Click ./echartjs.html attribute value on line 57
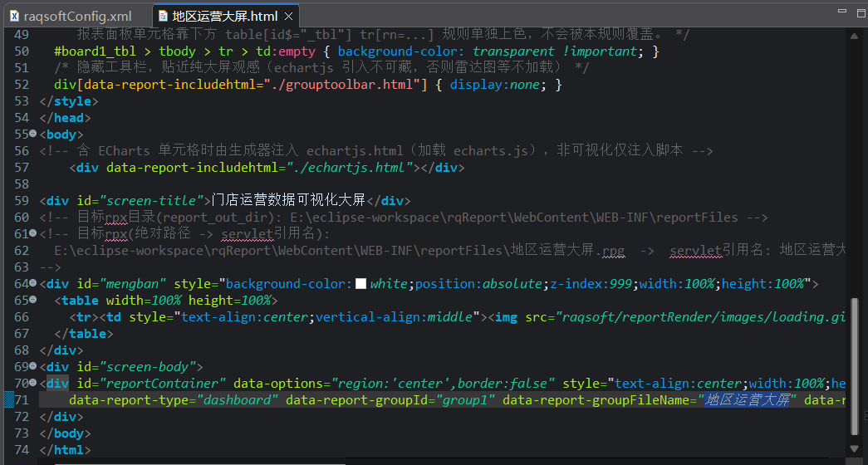 (350, 168)
